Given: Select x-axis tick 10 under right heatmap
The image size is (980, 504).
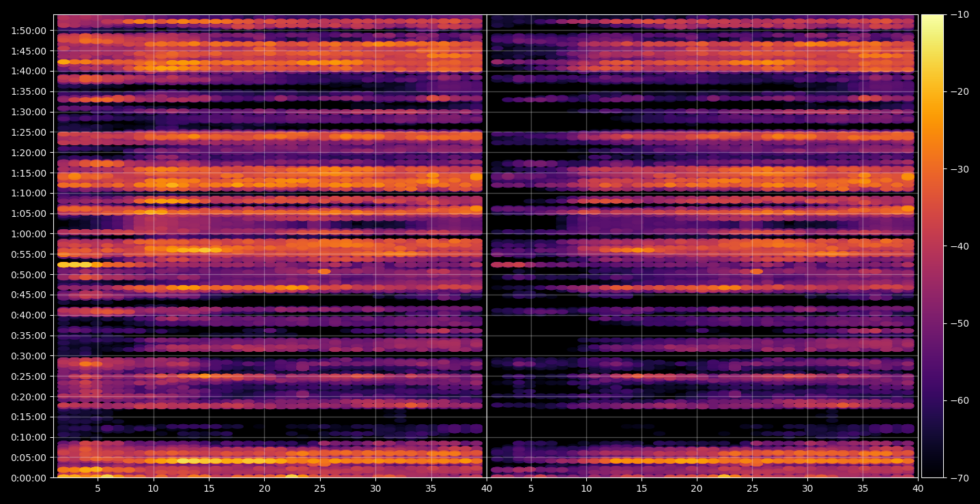Looking at the screenshot, I should pyautogui.click(x=586, y=489).
